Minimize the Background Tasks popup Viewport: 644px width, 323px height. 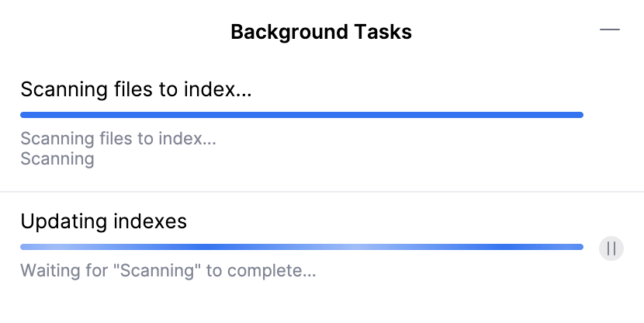pos(610,30)
